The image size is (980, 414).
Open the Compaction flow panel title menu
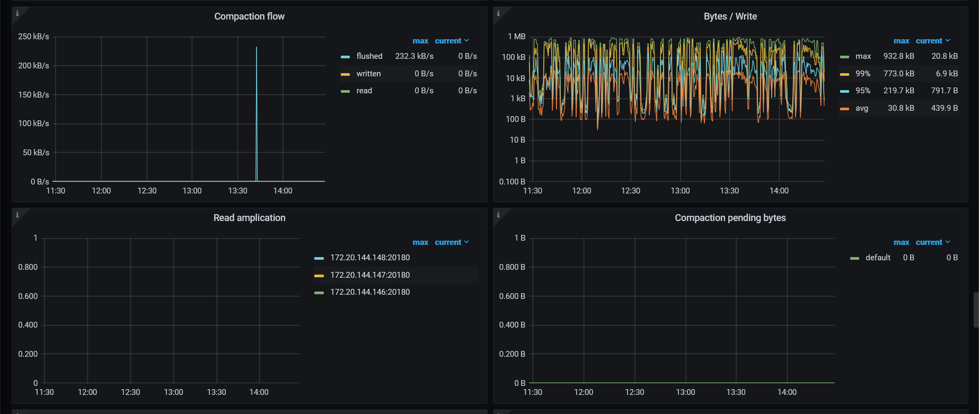click(x=249, y=16)
